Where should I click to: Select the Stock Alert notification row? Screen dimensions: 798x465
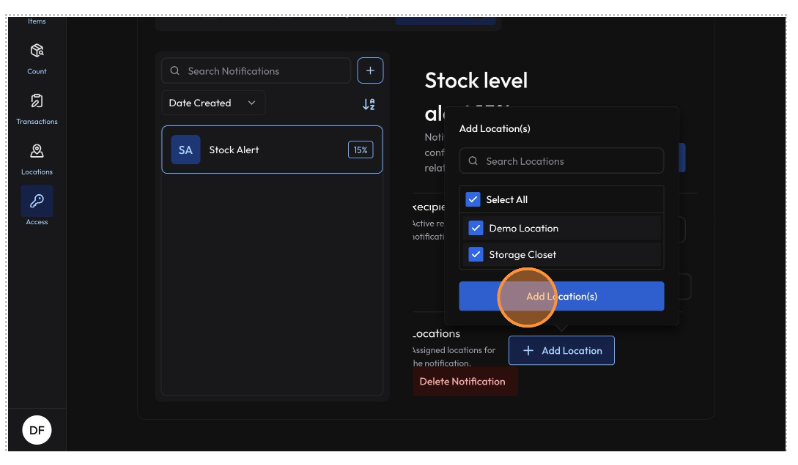tap(272, 150)
